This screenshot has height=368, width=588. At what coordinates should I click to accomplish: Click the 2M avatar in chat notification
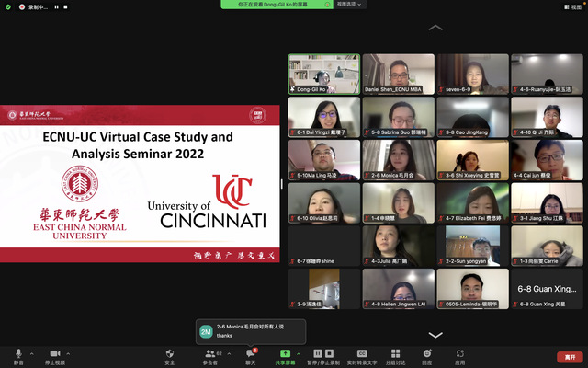[206, 331]
